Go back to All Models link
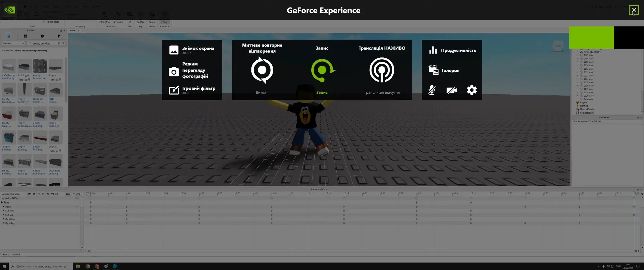 (x=7, y=51)
